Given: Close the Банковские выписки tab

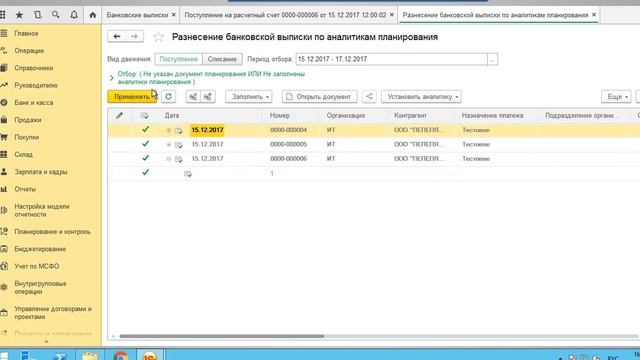Looking at the screenshot, I should click(173, 15).
